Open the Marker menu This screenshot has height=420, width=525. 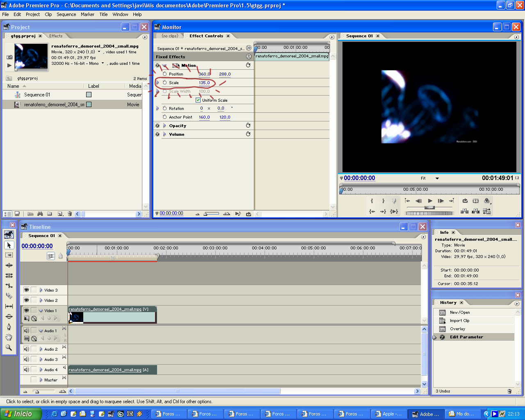click(x=87, y=14)
